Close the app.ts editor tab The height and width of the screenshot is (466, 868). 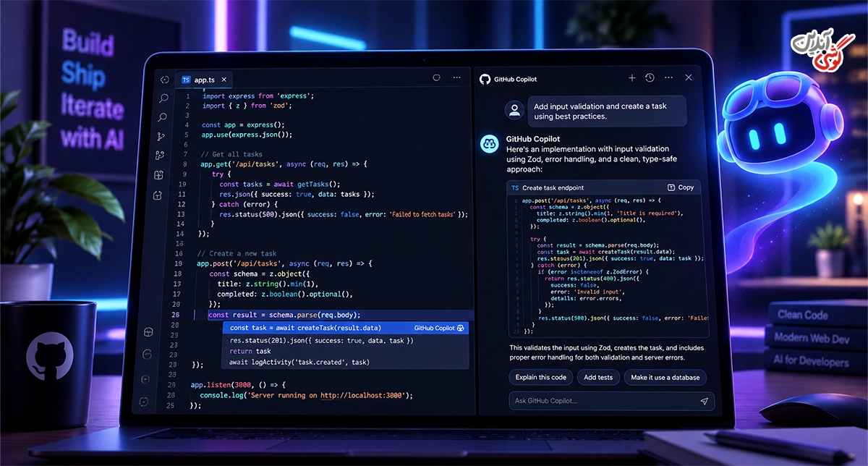(224, 80)
